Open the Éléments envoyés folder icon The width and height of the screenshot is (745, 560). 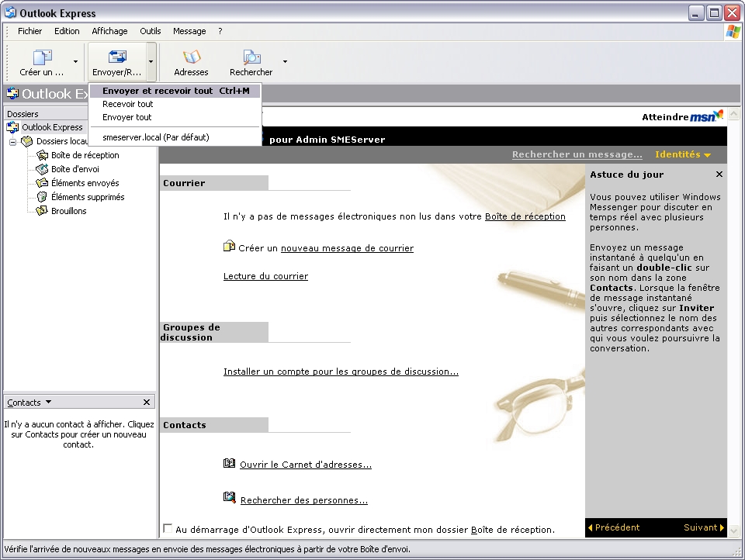click(42, 183)
